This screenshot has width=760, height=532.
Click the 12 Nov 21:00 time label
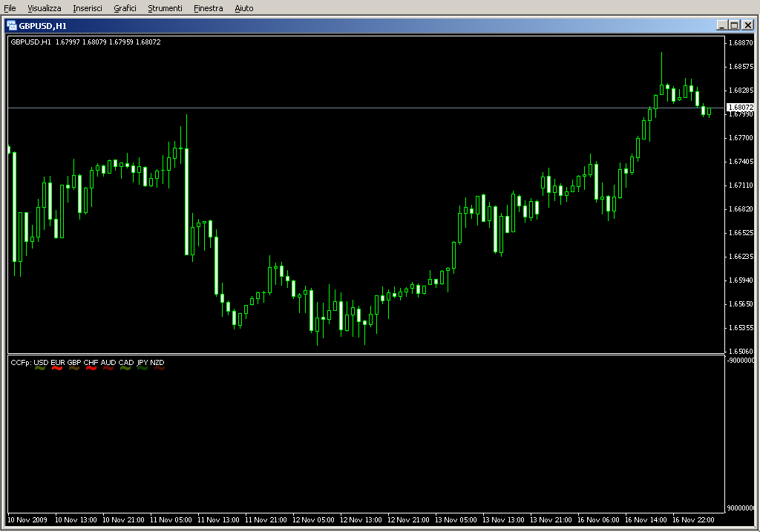pyautogui.click(x=408, y=520)
